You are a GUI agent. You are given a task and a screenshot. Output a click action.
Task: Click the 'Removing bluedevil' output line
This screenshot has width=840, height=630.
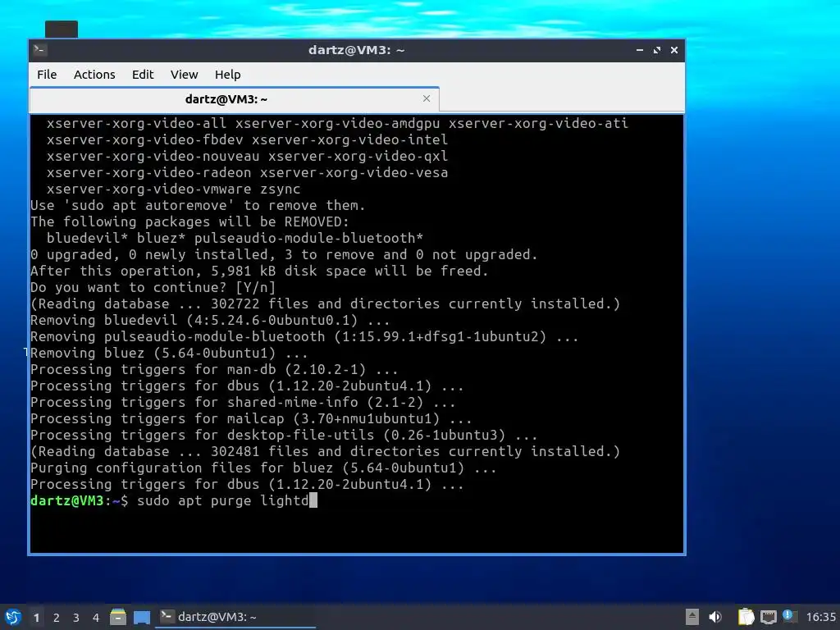coord(210,321)
